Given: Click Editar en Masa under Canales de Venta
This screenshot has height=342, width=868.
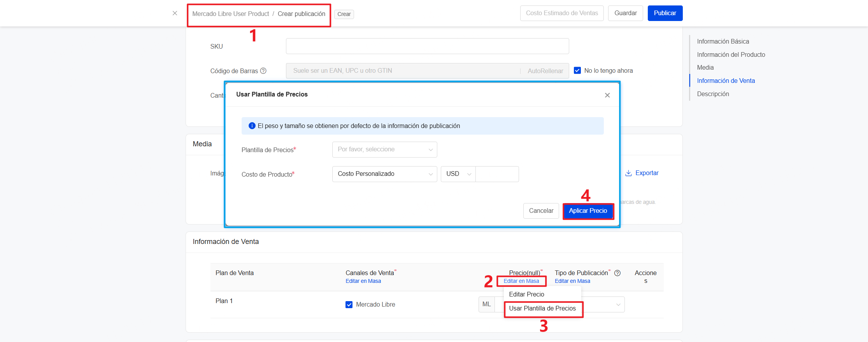Looking at the screenshot, I should click(x=363, y=281).
